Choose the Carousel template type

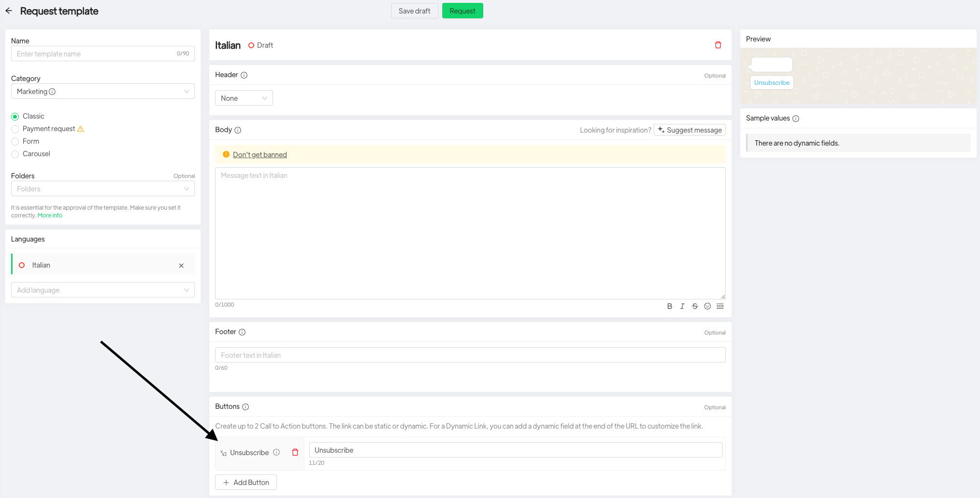pyautogui.click(x=15, y=154)
